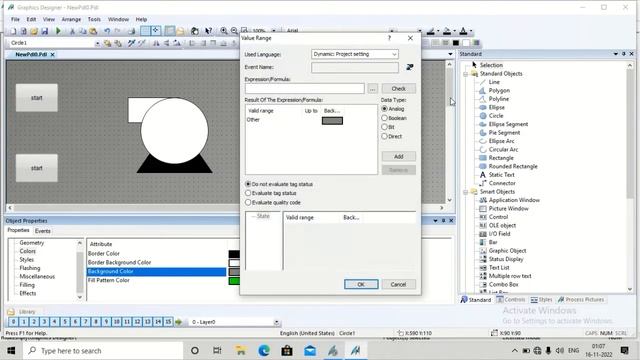The width and height of the screenshot is (640, 360).
Task: Switch to the Events tab
Action: 42,231
